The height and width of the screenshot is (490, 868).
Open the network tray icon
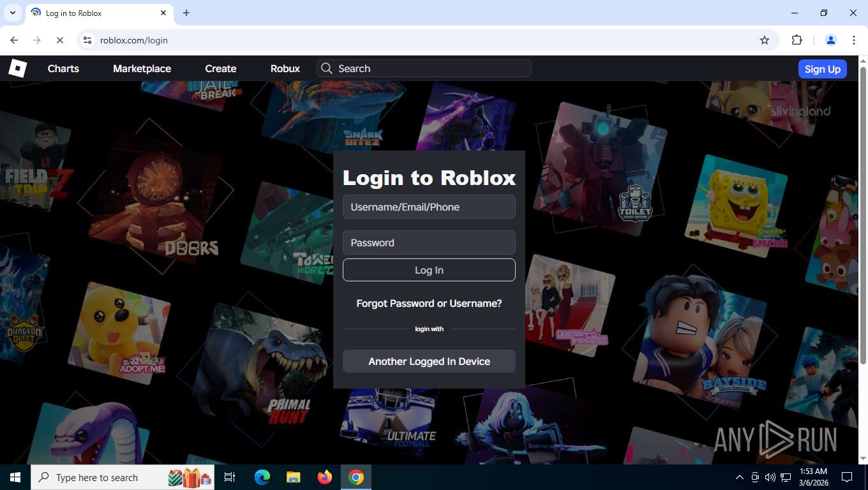coord(786,477)
